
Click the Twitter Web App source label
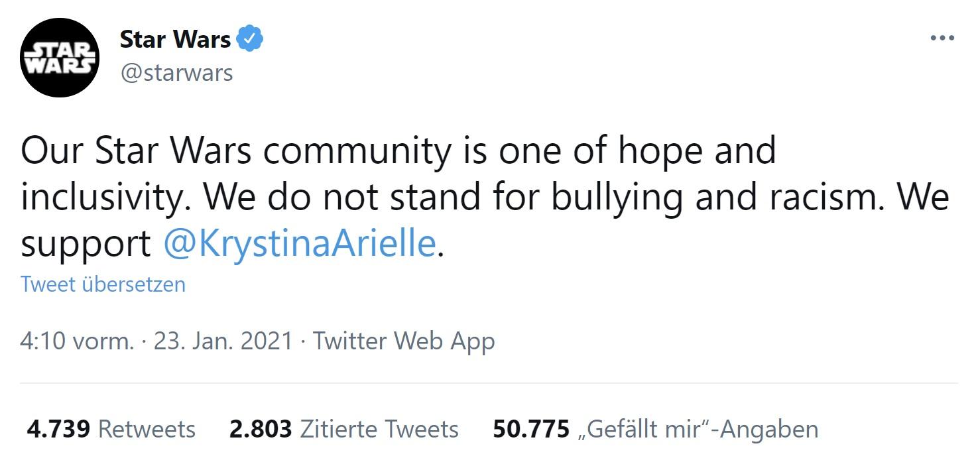click(404, 341)
